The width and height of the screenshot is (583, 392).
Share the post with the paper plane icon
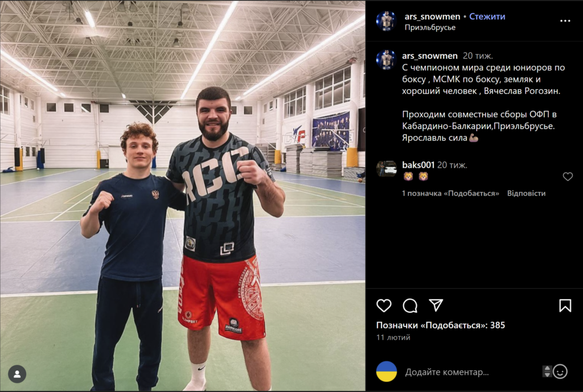click(436, 305)
